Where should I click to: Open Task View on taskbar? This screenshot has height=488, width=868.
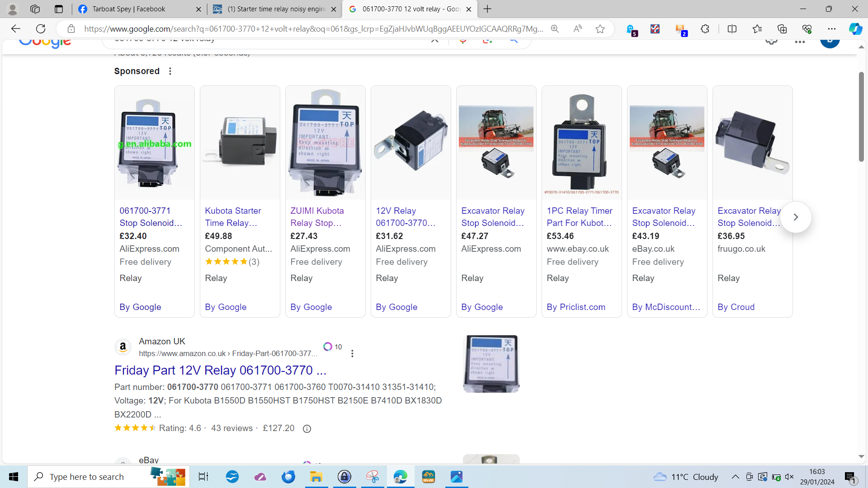click(x=203, y=477)
